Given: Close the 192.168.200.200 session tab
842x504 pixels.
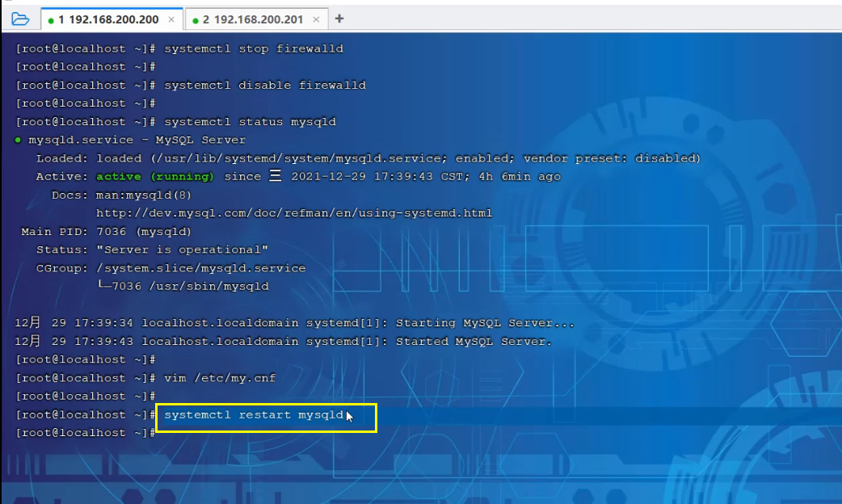Looking at the screenshot, I should [171, 19].
